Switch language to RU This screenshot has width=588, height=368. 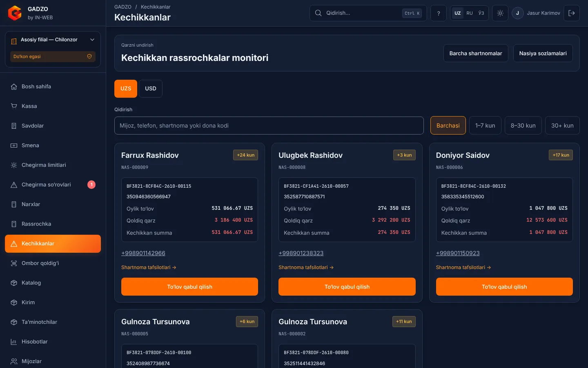tap(470, 13)
